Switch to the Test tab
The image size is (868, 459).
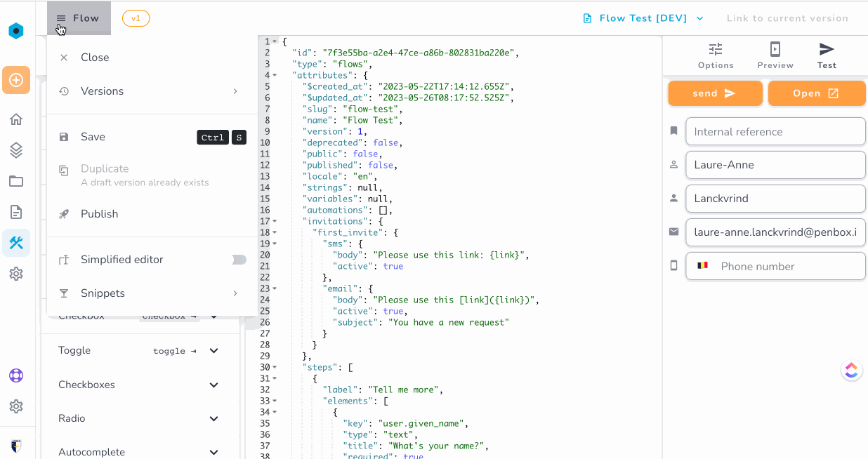pyautogui.click(x=827, y=55)
